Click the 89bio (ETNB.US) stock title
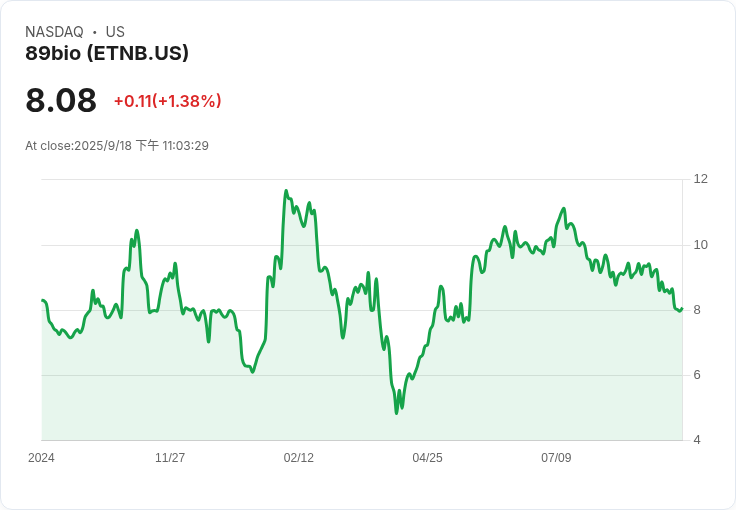The image size is (736, 510). click(x=107, y=53)
